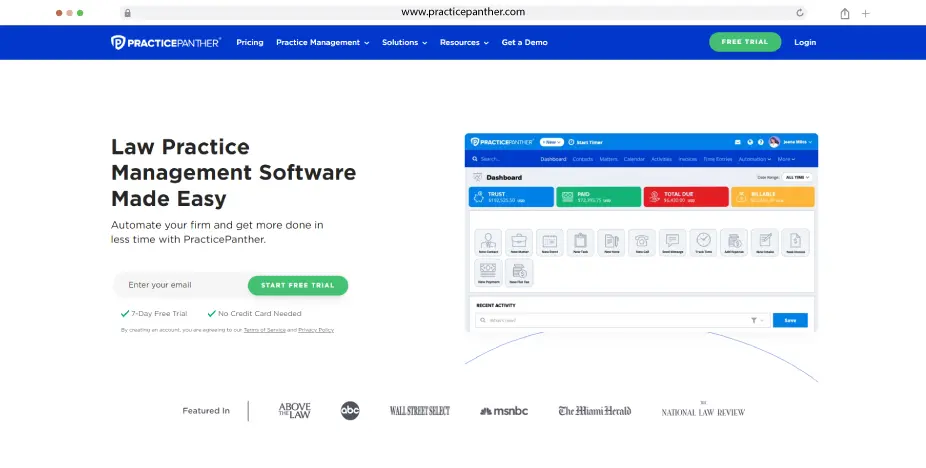This screenshot has height=468, width=926.
Task: Open a new browser tab with plus icon
Action: tap(866, 14)
